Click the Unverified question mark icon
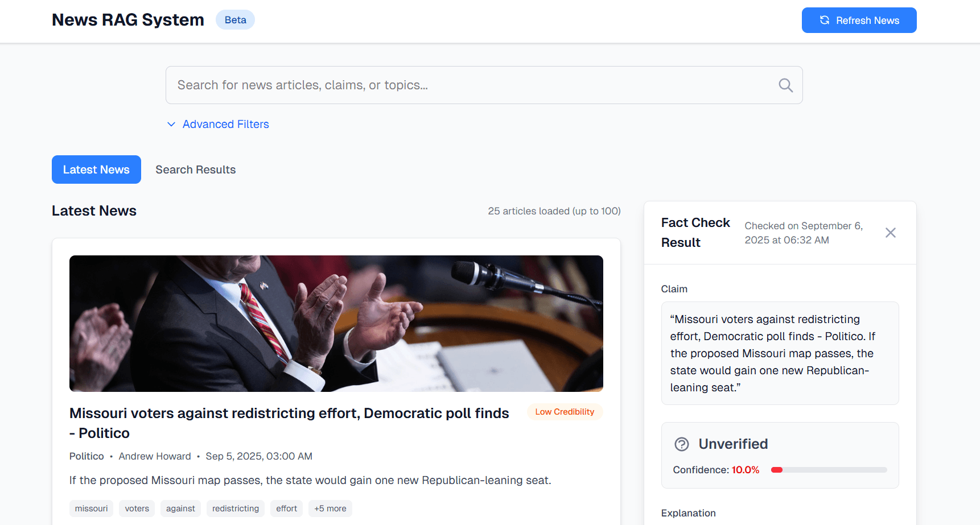Image resolution: width=980 pixels, height=525 pixels. 681,444
